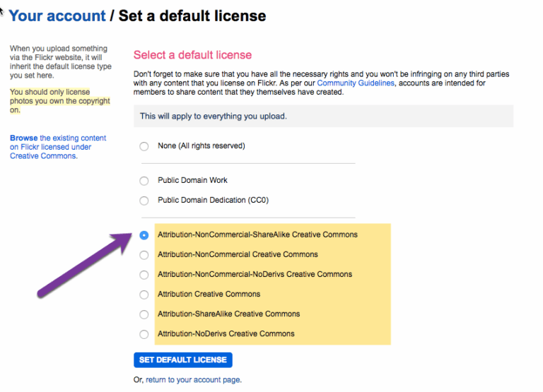Open the Browse link in the sidebar
This screenshot has height=392, width=543.
pos(23,138)
